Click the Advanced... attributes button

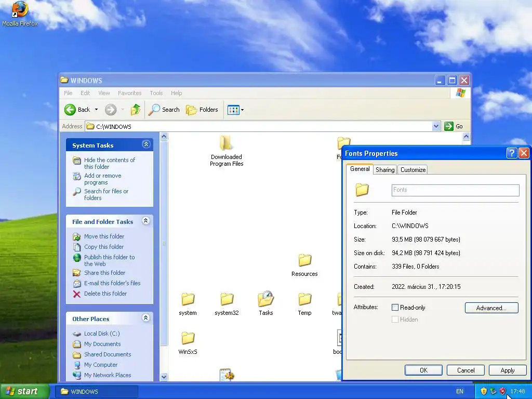pyautogui.click(x=491, y=308)
